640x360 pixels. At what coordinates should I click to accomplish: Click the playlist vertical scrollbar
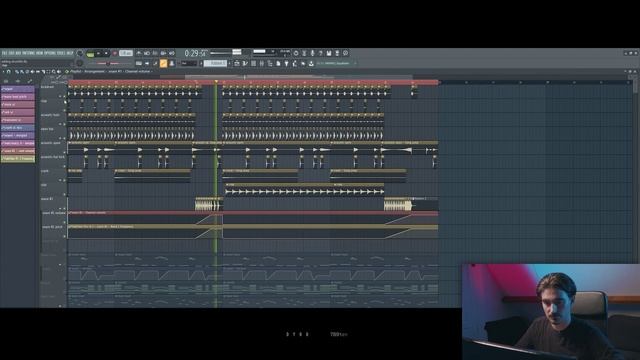point(636,88)
